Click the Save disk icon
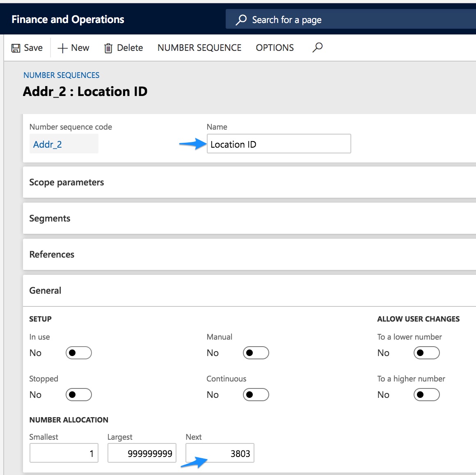Screen dimensions: 476x475 [16, 48]
